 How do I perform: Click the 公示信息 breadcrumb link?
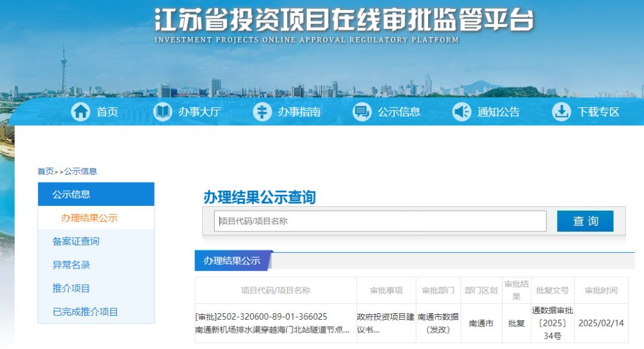[80, 171]
